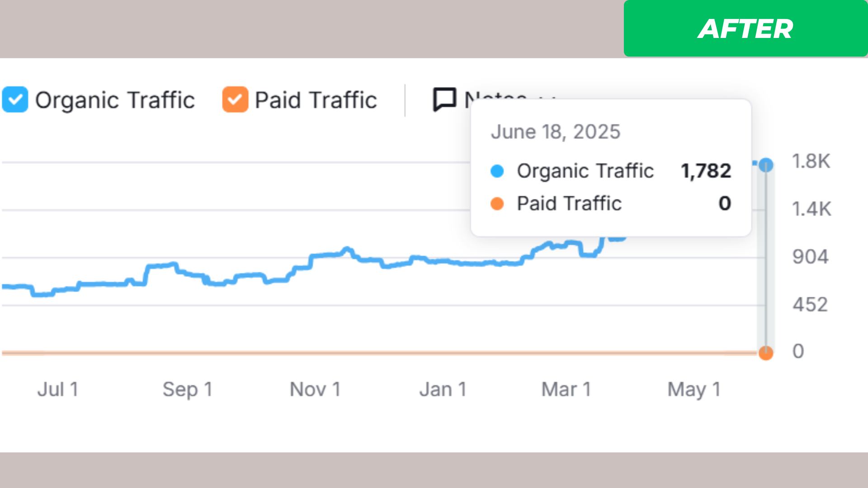Click the Sep 1 axis label
The image size is (868, 488).
pyautogui.click(x=187, y=389)
